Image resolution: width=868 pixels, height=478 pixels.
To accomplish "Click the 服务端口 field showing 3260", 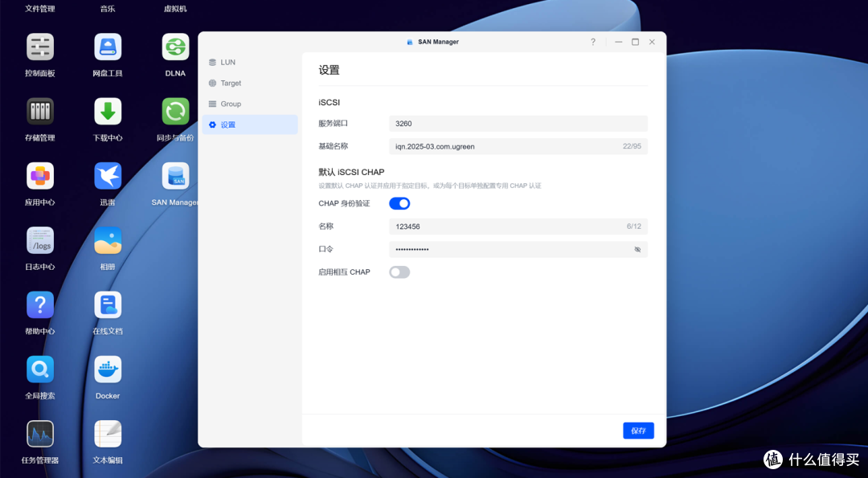I will 518,124.
